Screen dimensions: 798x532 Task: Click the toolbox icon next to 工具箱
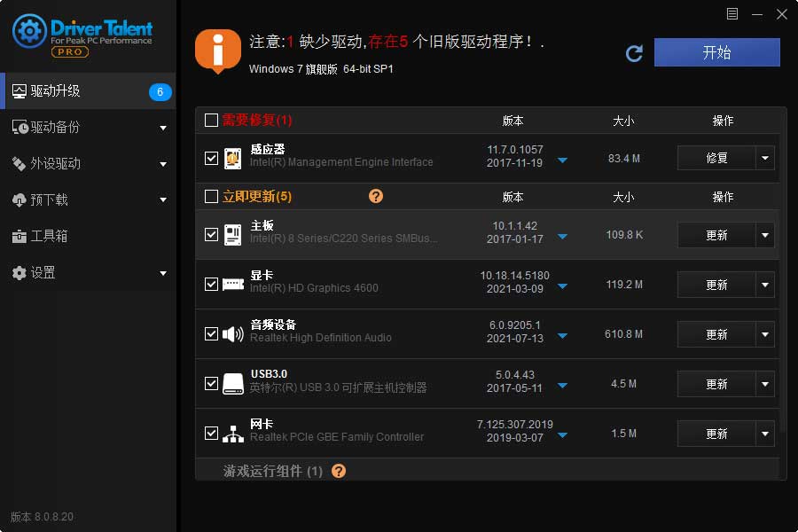tap(19, 236)
